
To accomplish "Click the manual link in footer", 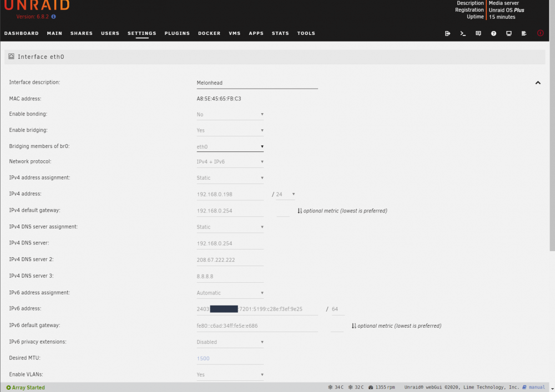I will (x=537, y=387).
